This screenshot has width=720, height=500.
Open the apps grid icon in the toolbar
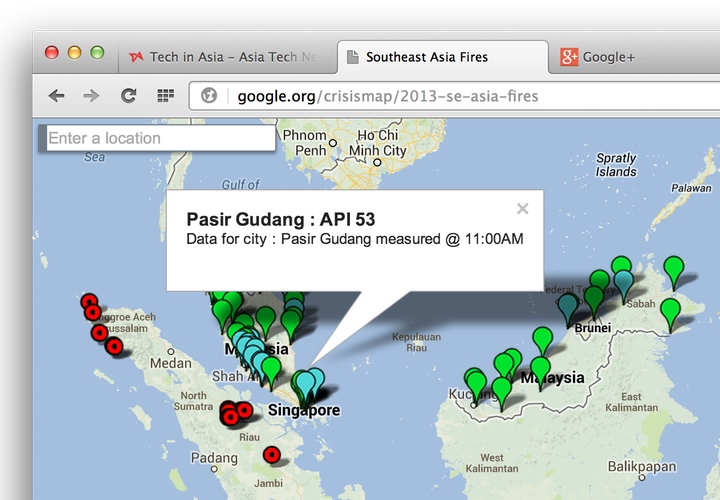165,96
